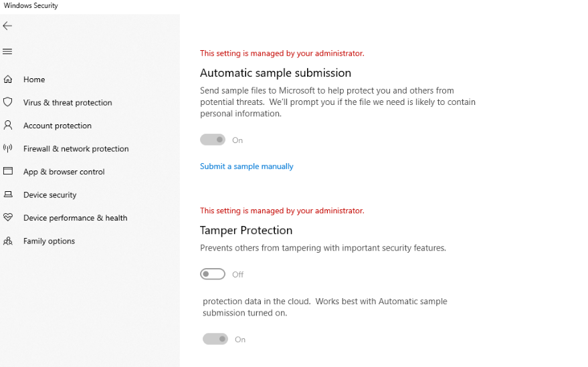Click the Family options people icon
The image size is (588, 367).
8,241
